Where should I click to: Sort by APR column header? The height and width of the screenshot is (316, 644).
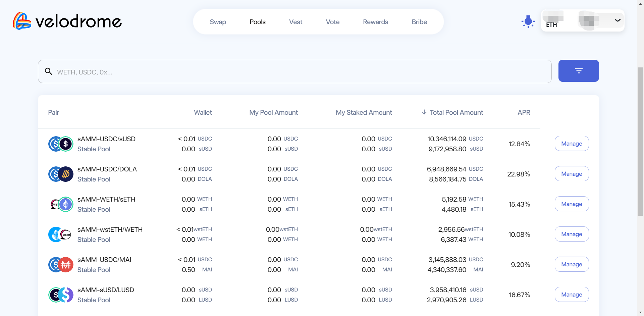tap(524, 112)
